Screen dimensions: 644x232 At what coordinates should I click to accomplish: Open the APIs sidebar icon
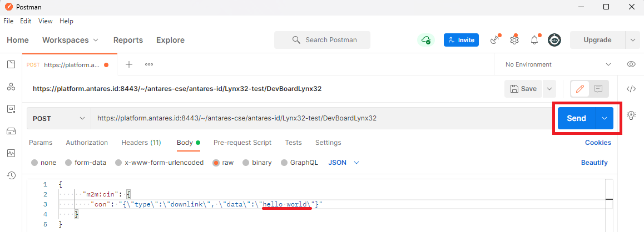[x=11, y=87]
